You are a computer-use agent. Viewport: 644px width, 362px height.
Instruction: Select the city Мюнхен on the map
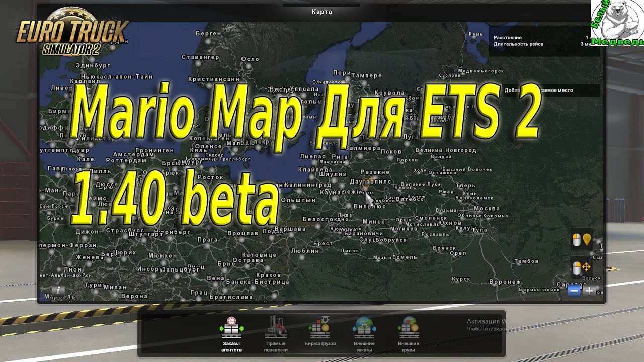point(163,255)
